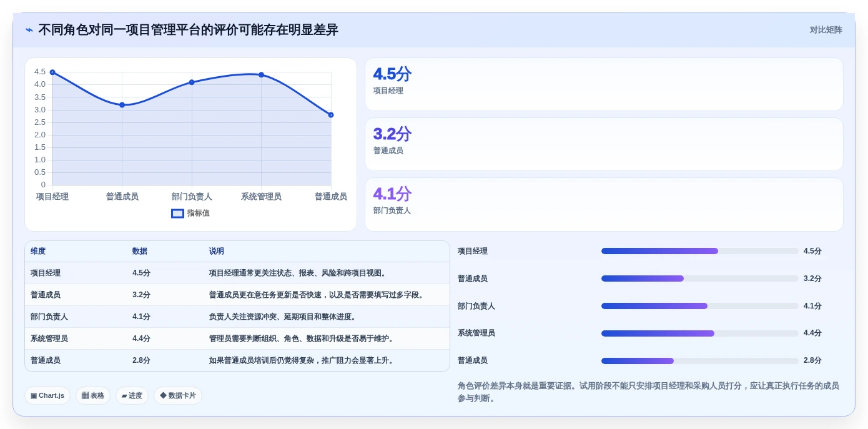Click text 负责人关注资源冲突、延期项目和整体进度。
868x429 pixels.
tap(284, 317)
